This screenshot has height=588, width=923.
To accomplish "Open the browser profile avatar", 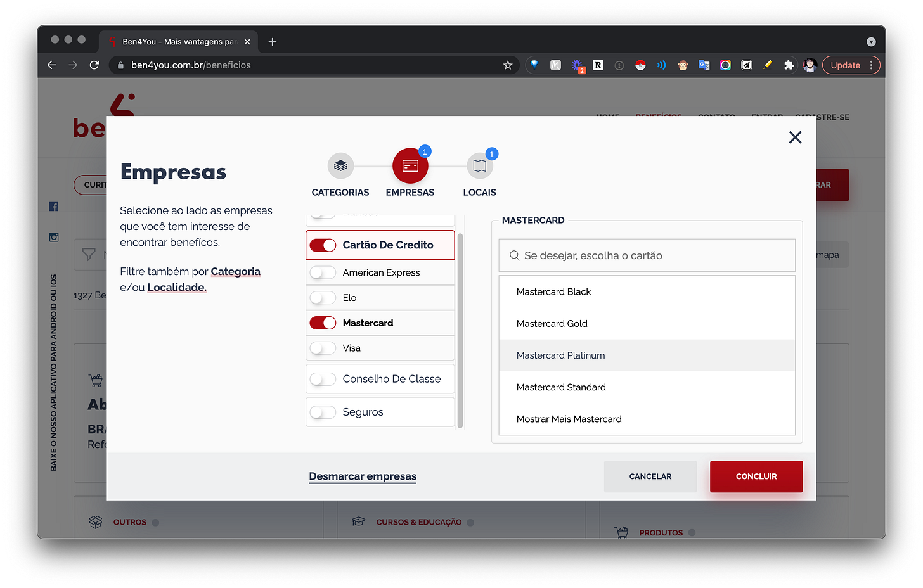I will click(x=810, y=65).
